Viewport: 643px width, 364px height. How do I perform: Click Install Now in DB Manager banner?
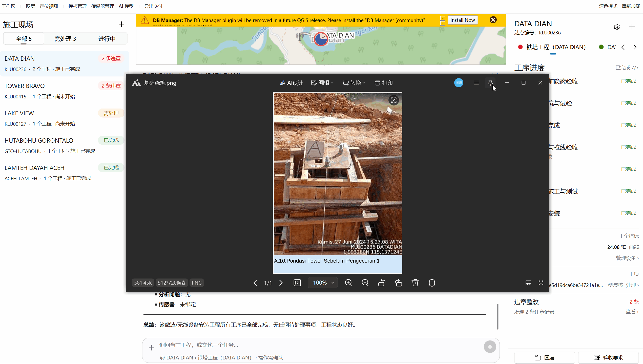point(463,20)
